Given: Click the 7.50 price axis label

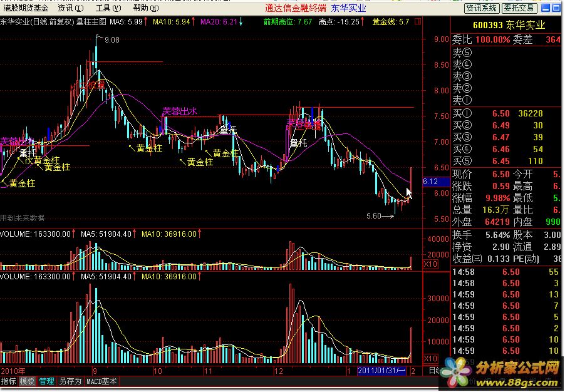Looking at the screenshot, I should (x=442, y=116).
